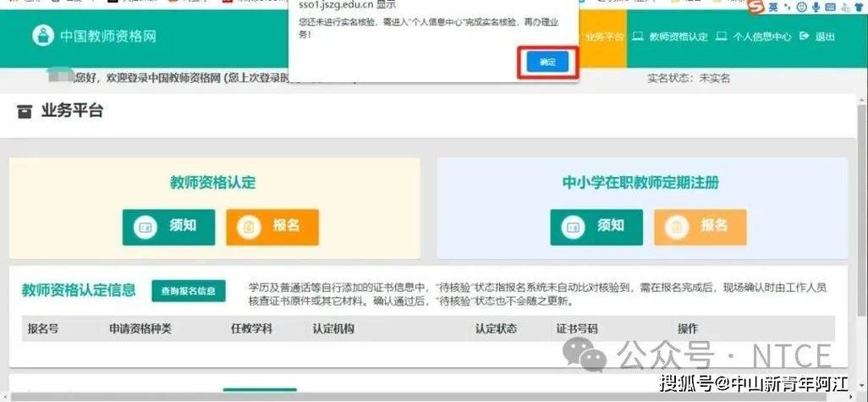868x402 pixels.
Task: Click the 退出 logout arrow icon
Action: 805,36
